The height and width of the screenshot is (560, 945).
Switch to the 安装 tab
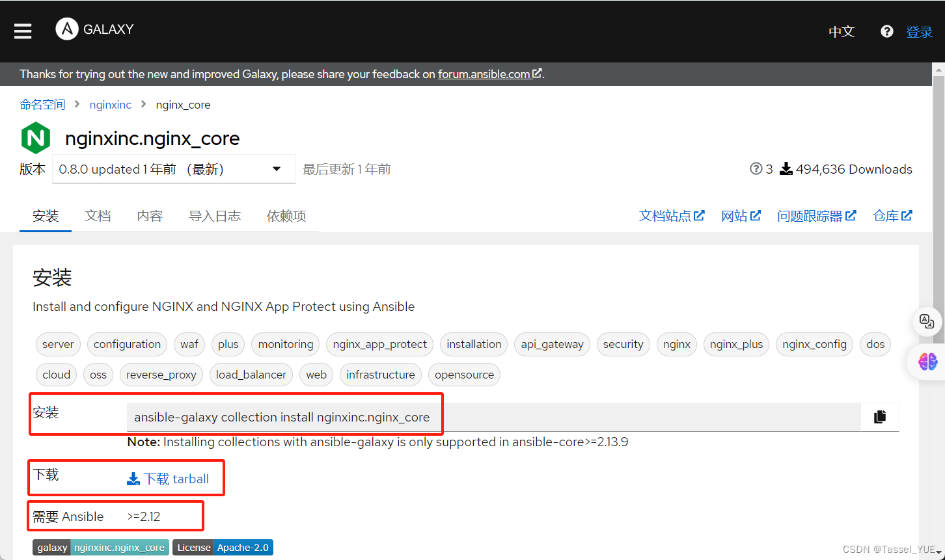pos(46,216)
